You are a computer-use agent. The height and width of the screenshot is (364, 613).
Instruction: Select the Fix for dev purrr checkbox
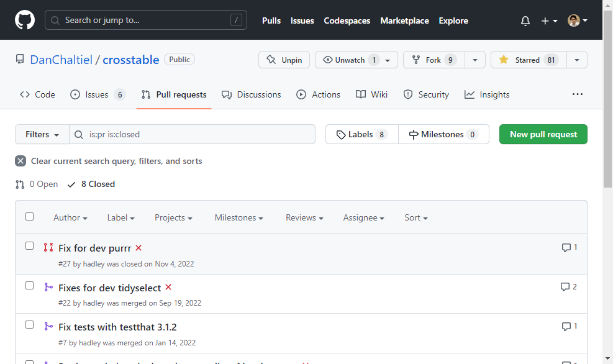tap(29, 246)
